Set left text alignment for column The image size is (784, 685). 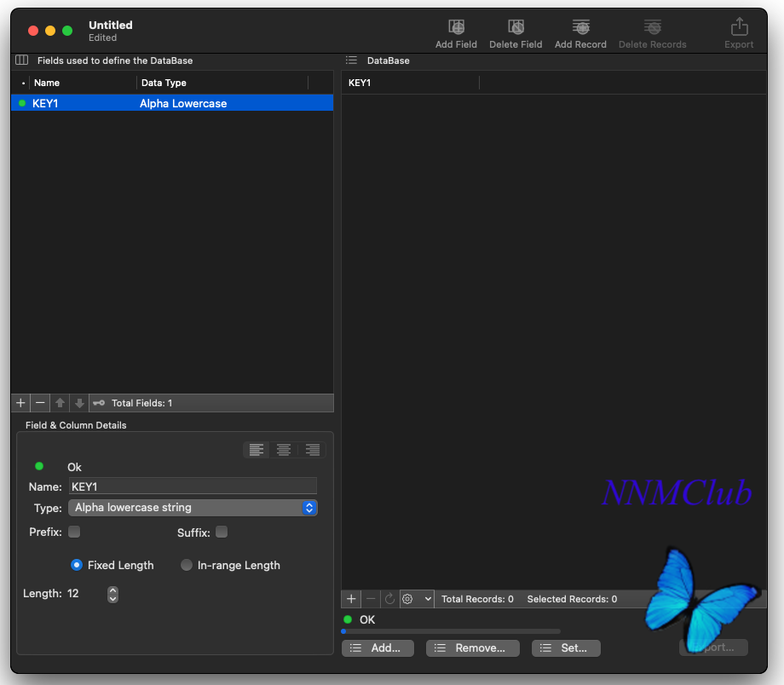257,450
